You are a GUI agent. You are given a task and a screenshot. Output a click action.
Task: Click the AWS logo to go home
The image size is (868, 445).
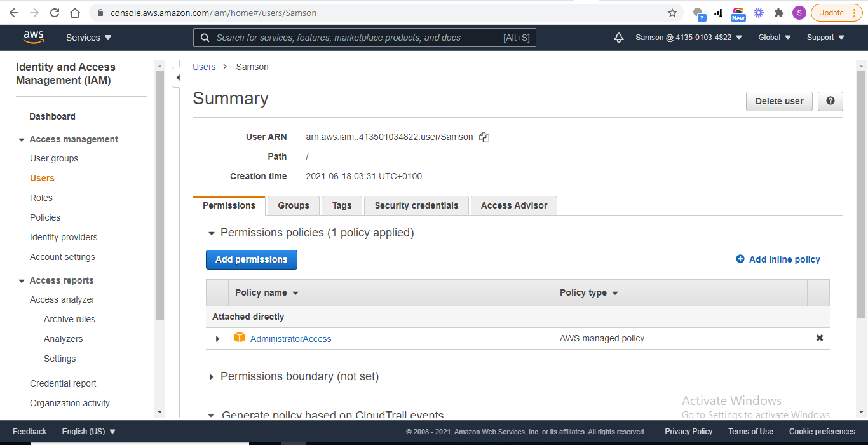tap(33, 37)
